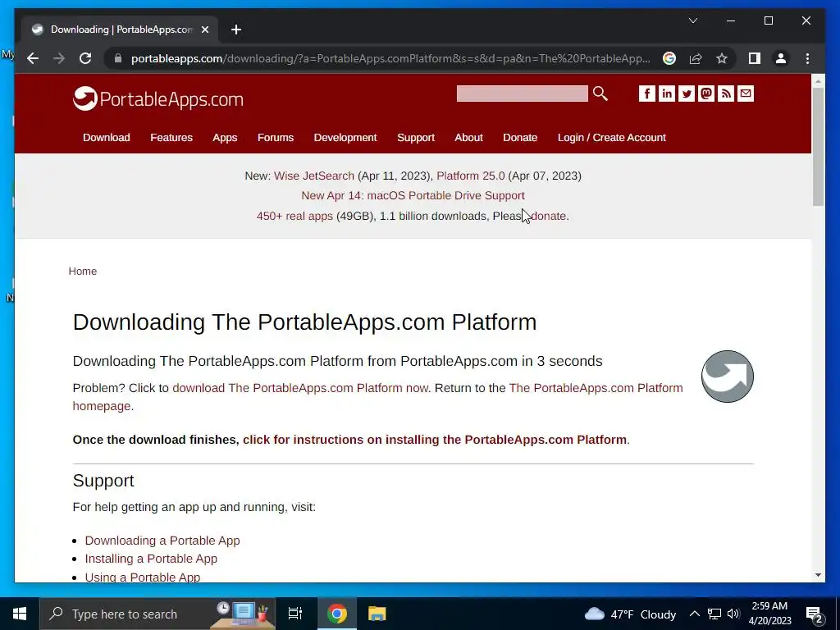
Task: View site information padlock icon
Action: click(118, 58)
